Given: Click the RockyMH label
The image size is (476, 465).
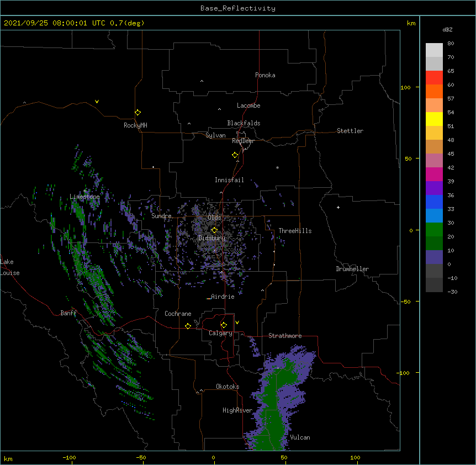Looking at the screenshot, I should [135, 125].
